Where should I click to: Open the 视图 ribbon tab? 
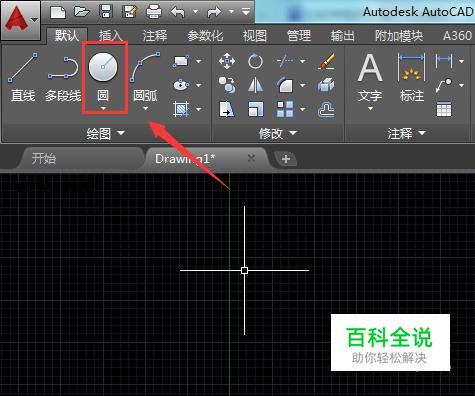tap(255, 36)
